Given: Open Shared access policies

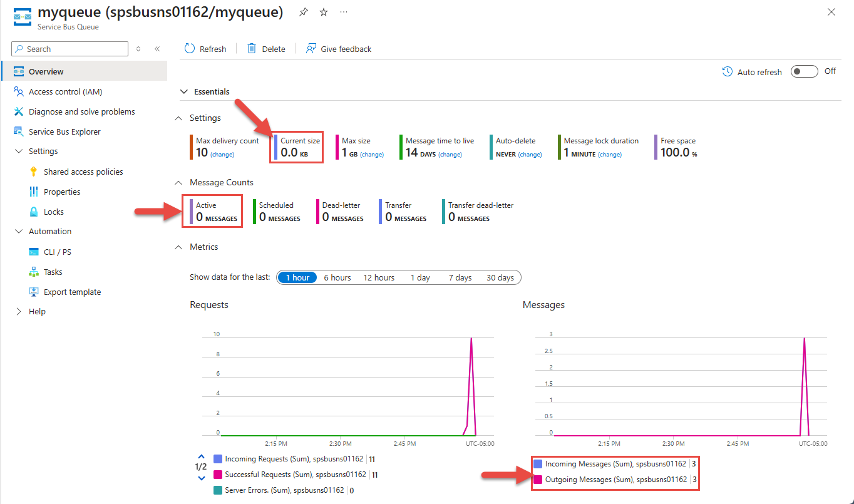Looking at the screenshot, I should click(x=83, y=172).
